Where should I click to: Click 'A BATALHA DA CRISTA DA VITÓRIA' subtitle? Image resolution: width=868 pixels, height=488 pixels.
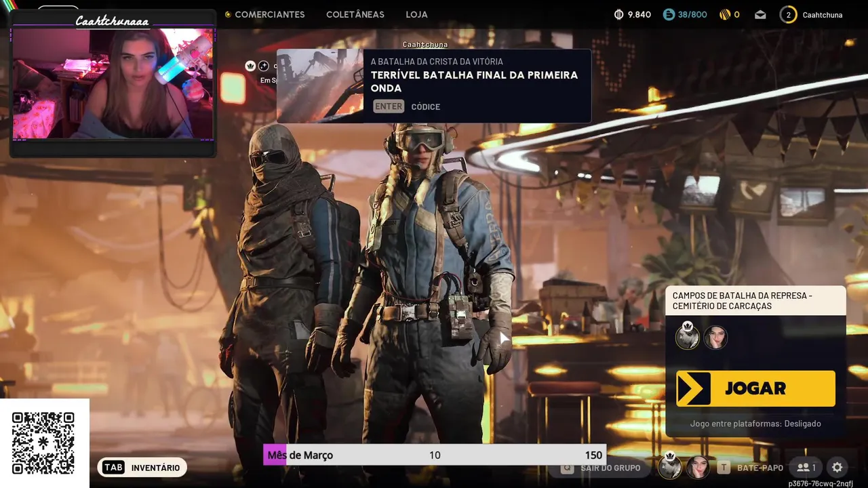click(437, 62)
